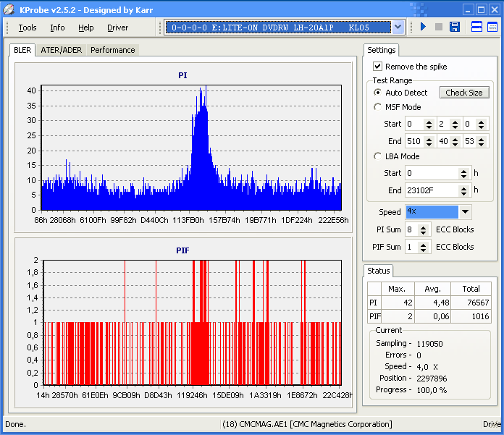Click the split-panel view toolbar icon

[476, 28]
